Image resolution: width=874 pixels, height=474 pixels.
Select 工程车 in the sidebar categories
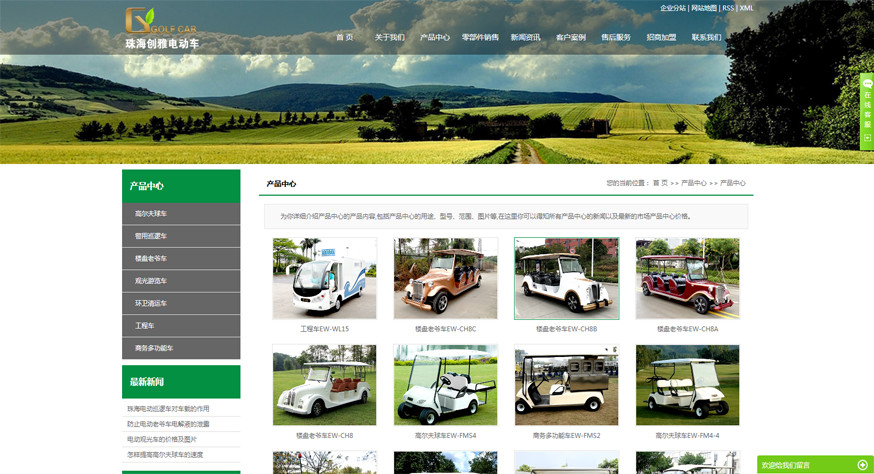181,325
